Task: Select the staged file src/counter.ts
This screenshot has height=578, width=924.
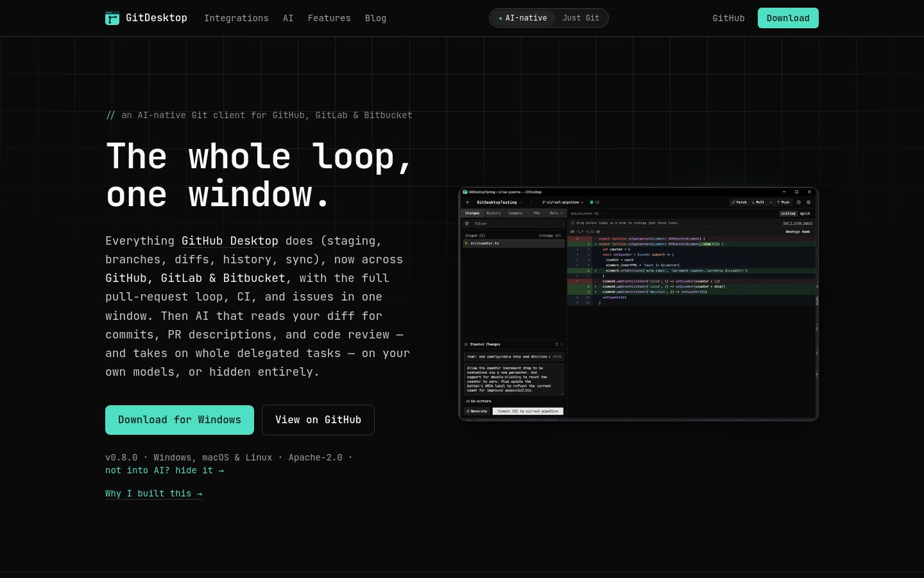Action: coord(513,243)
